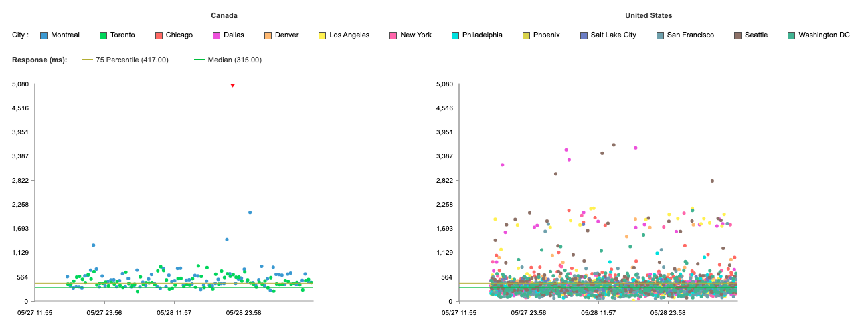Click the Salt Lake City legend swatch
Viewport: 868px width, 335px height.
[585, 35]
